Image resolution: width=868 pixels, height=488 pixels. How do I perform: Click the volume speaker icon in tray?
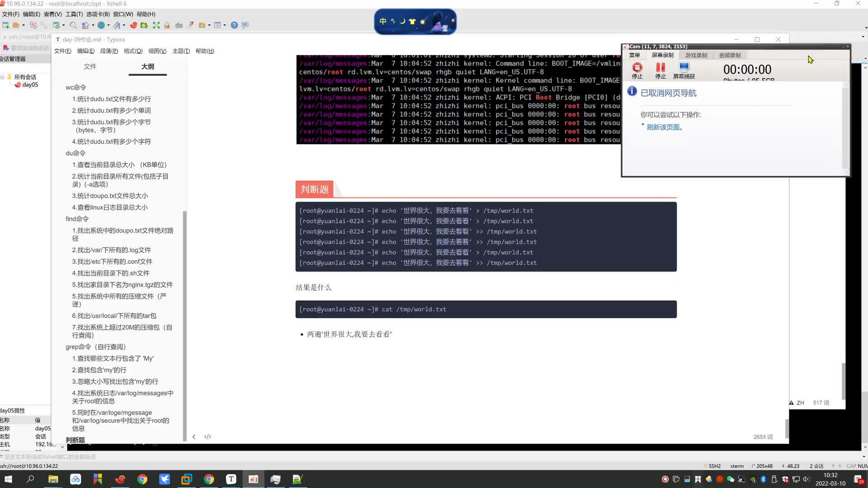point(807,479)
